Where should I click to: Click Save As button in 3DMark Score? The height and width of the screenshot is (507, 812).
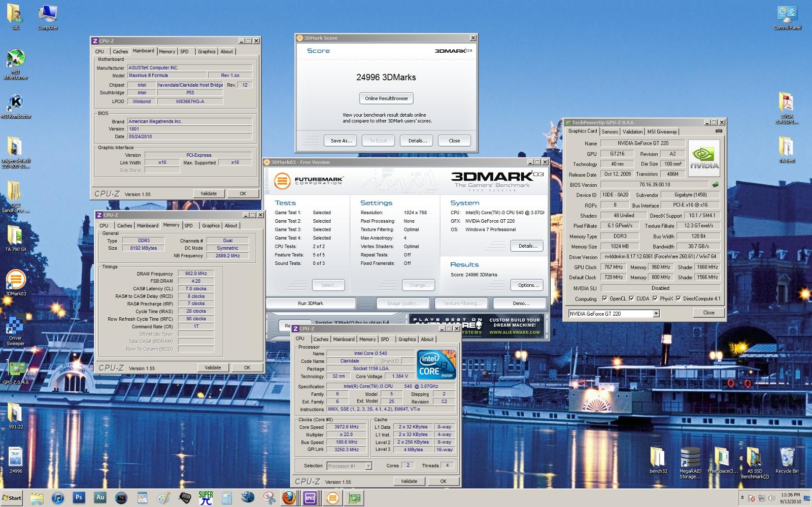[x=341, y=141]
